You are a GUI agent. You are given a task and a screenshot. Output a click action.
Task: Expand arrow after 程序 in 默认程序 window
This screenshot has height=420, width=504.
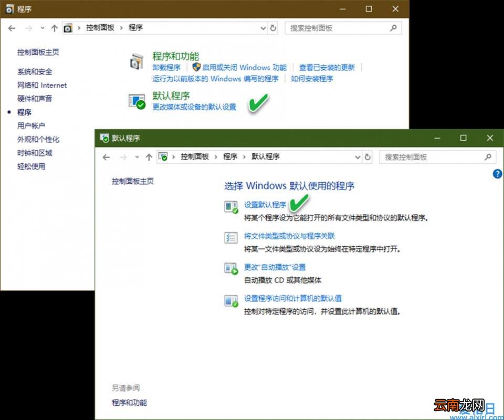[244, 157]
